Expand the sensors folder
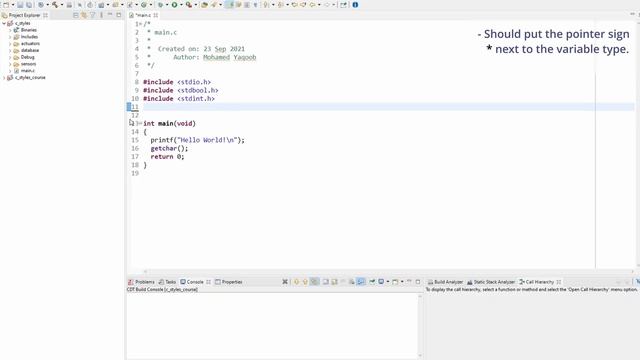Viewport: 640px width, 360px height. tap(10, 64)
